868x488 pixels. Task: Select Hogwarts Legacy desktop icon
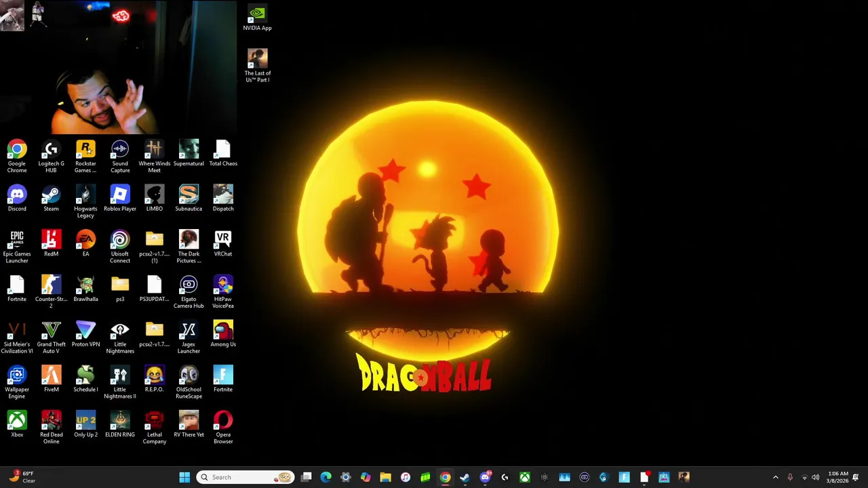click(x=85, y=201)
